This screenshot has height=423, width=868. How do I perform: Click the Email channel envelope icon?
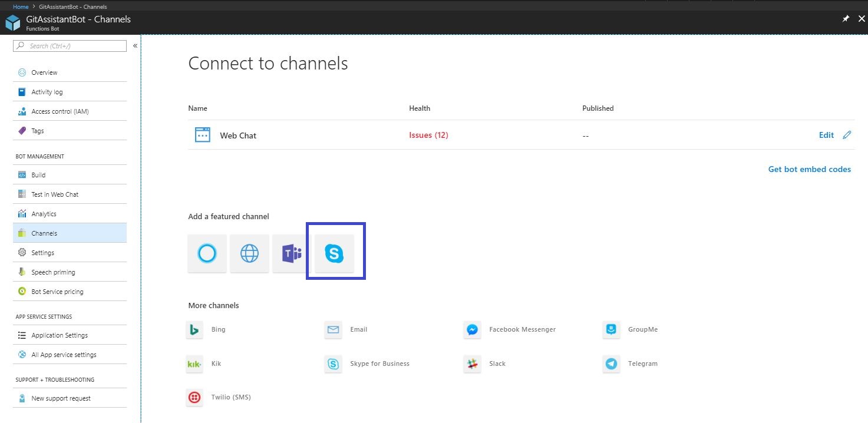point(333,330)
